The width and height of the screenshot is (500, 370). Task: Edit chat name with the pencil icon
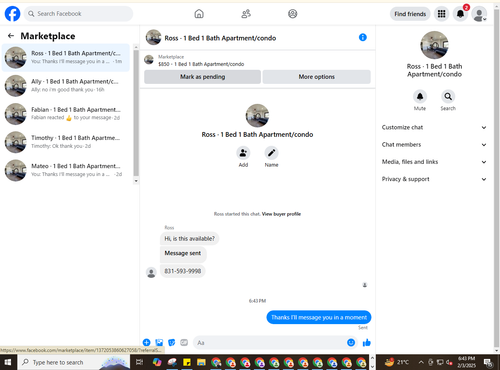pos(272,153)
